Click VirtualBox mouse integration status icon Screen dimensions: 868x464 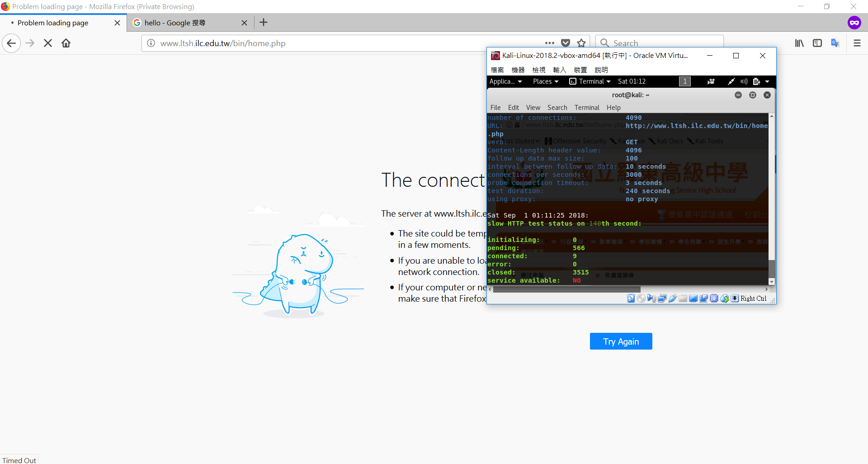point(725,298)
